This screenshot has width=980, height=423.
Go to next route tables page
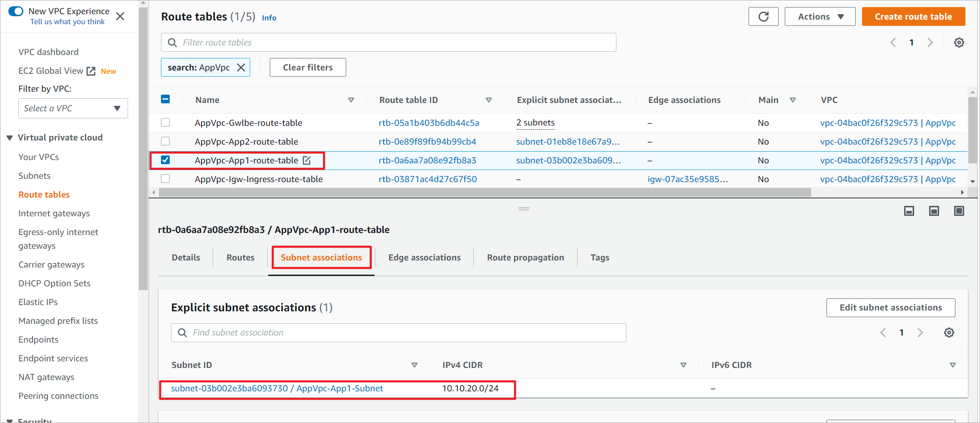coord(930,43)
